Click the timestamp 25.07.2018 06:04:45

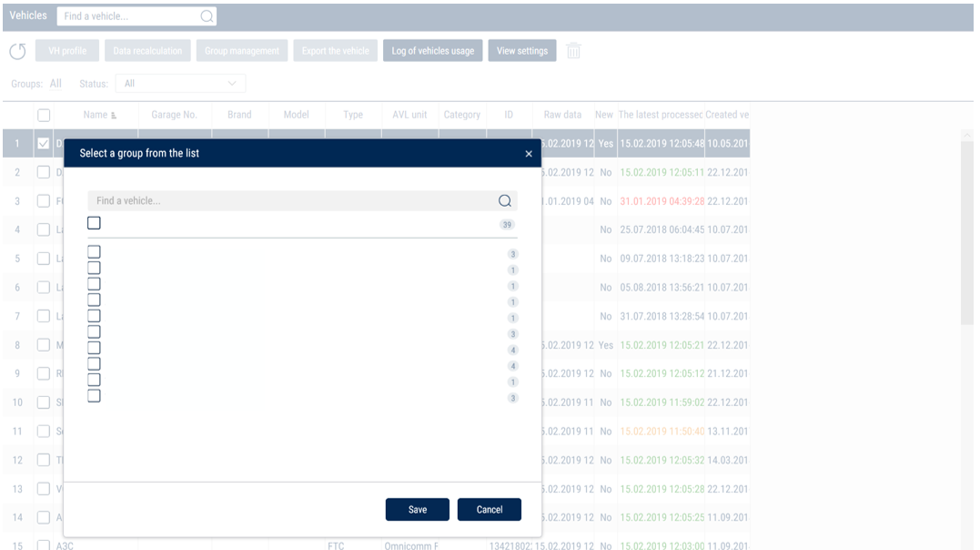point(662,230)
